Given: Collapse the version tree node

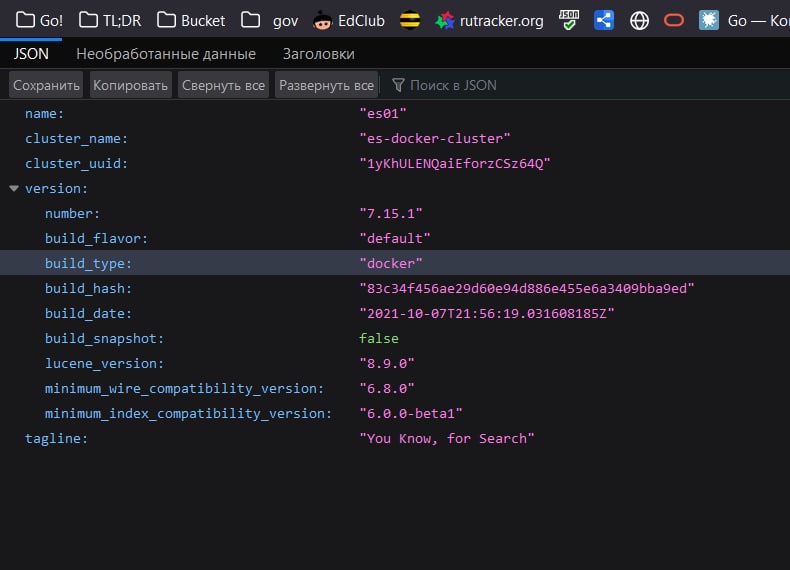Looking at the screenshot, I should 14,188.
